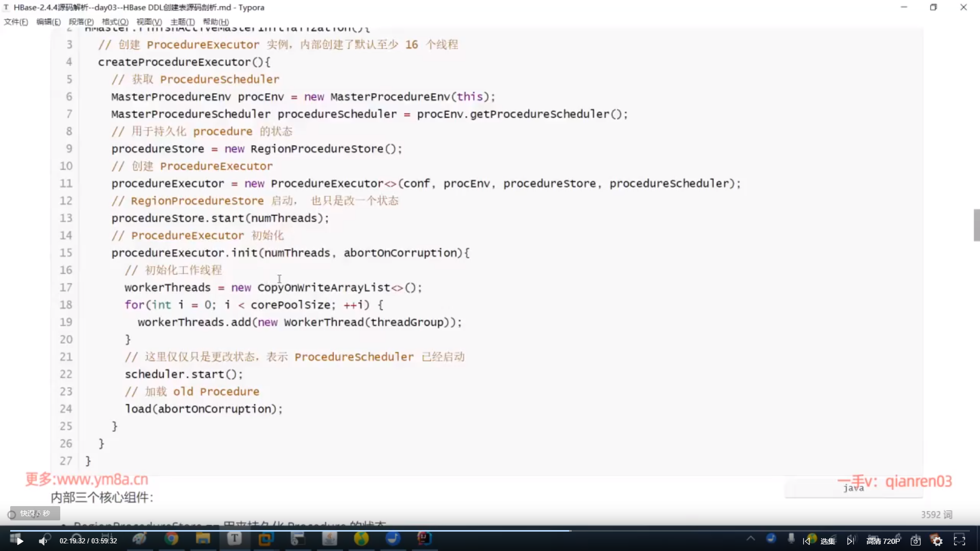
Task: Click the vertical scrollbar thumb
Action: click(976, 224)
